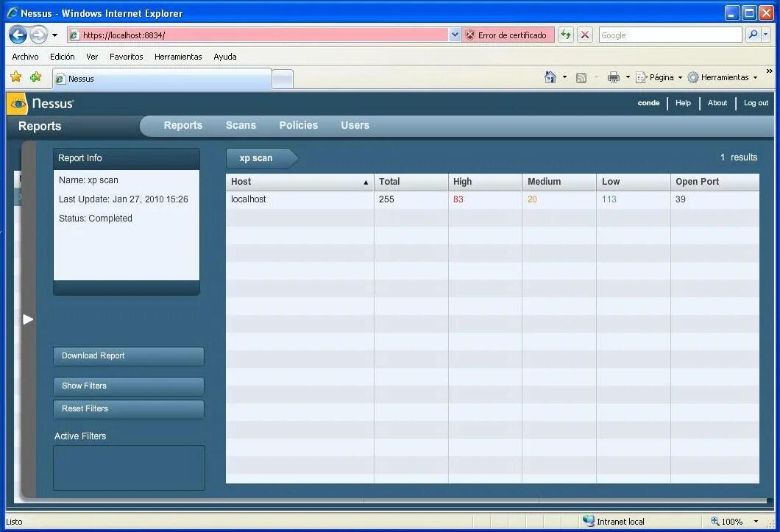Refresh the page with the green arrows icon
780x532 pixels.
(566, 35)
